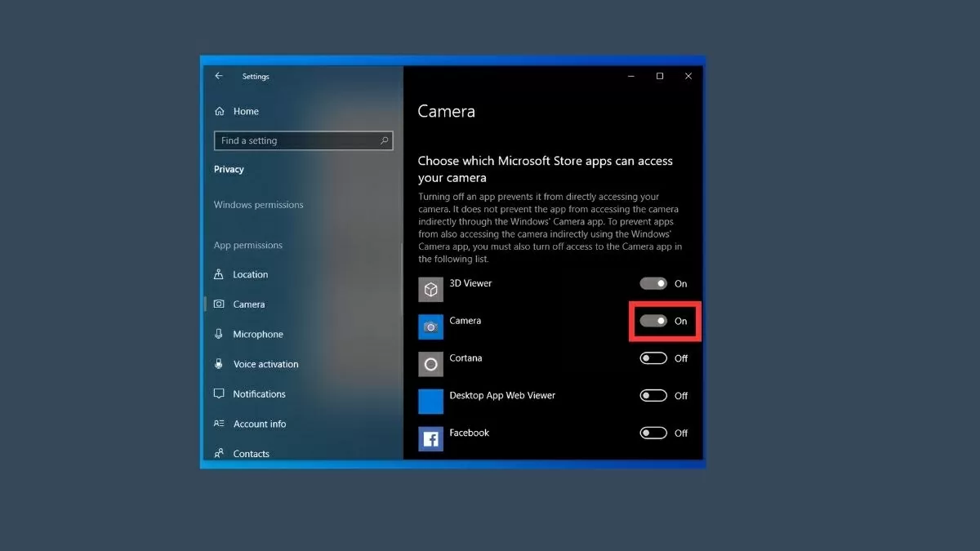Disable 3D Viewer camera access
Image resolution: width=980 pixels, height=551 pixels.
[653, 283]
